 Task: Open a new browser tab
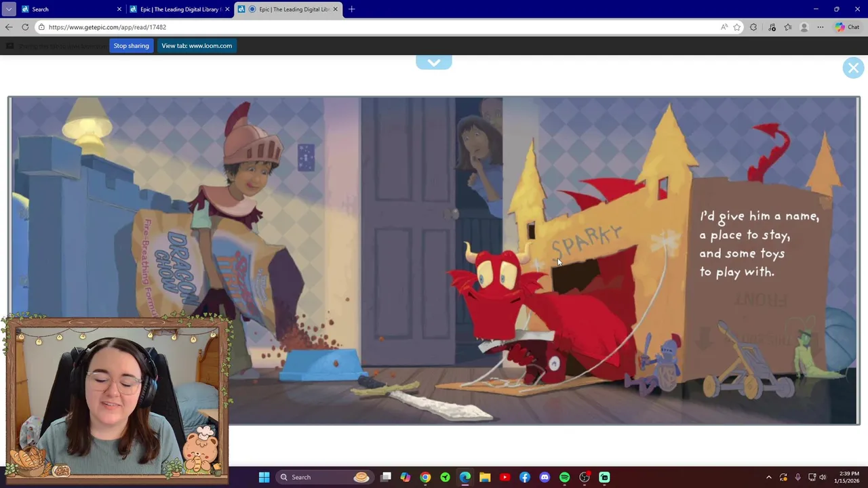click(351, 9)
